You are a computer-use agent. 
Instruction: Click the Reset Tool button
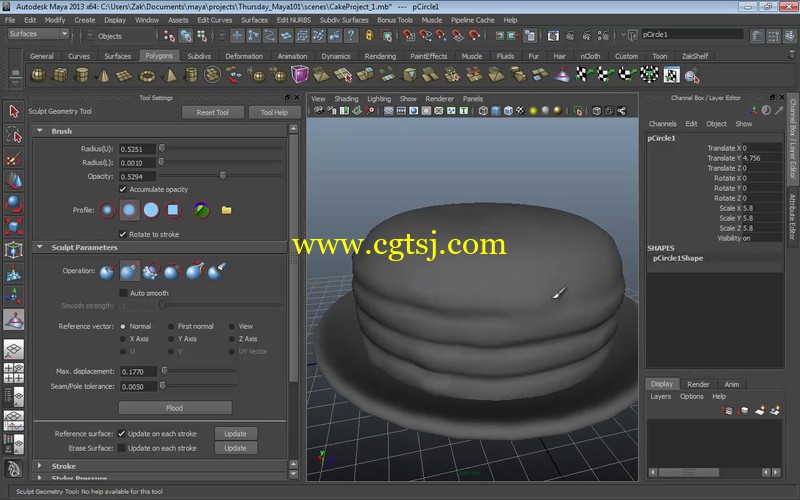(x=212, y=112)
